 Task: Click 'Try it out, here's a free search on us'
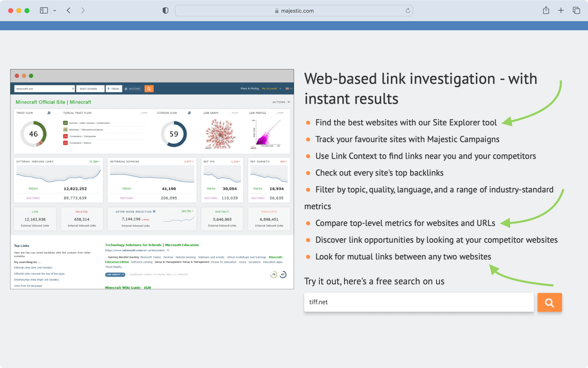(374, 281)
